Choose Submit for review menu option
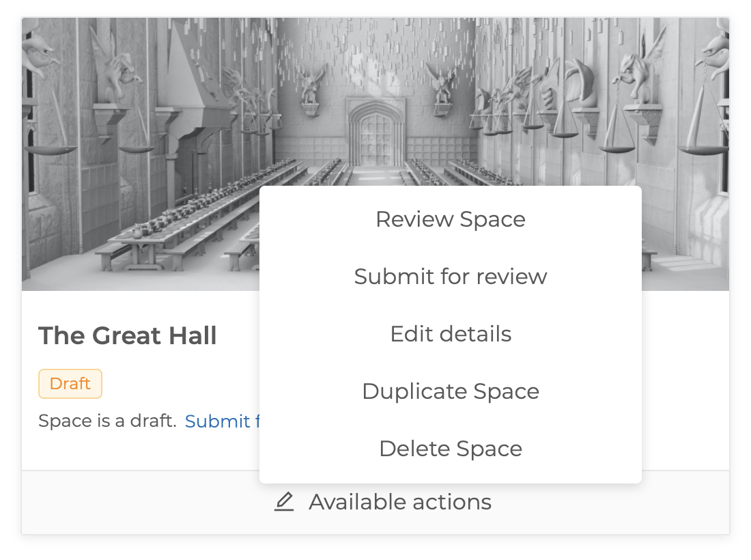 tap(450, 277)
